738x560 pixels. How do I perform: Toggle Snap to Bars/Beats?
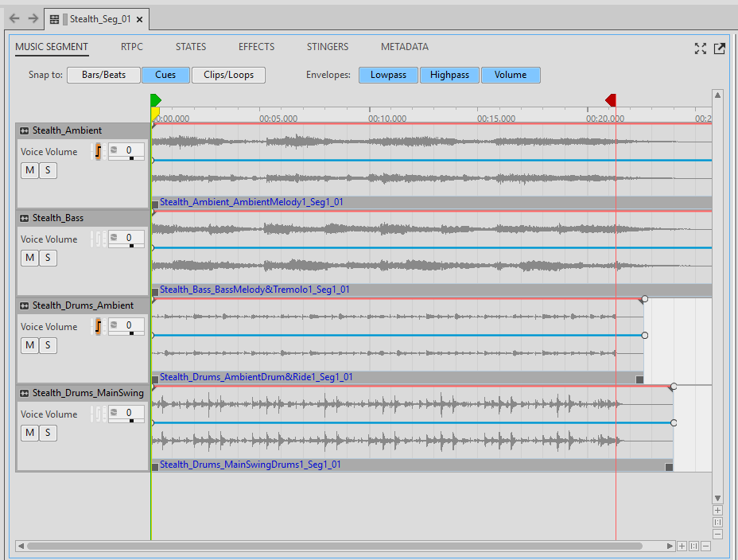click(x=103, y=75)
